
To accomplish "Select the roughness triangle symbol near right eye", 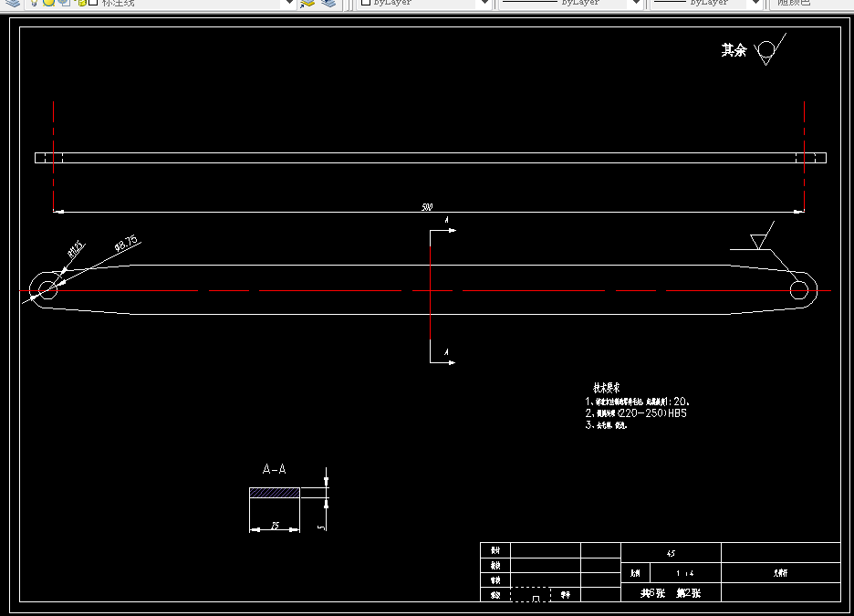I will [761, 237].
